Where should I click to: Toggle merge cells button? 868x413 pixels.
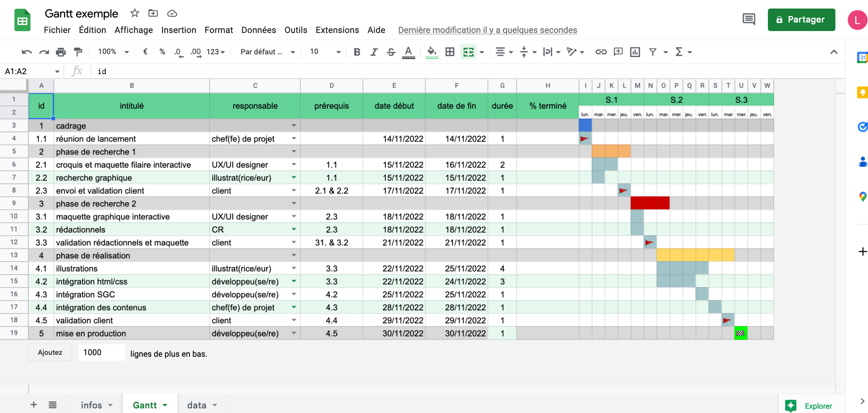pyautogui.click(x=468, y=52)
